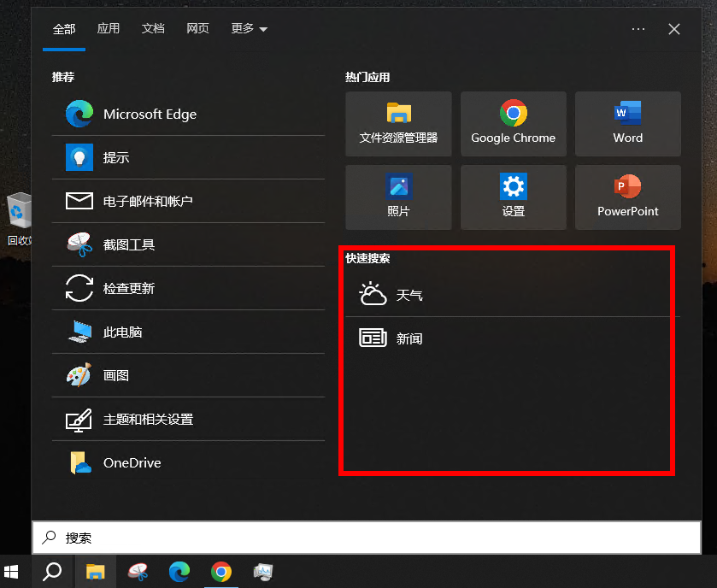Open the PowerPoint tile
This screenshot has height=588, width=717.
pyautogui.click(x=627, y=197)
